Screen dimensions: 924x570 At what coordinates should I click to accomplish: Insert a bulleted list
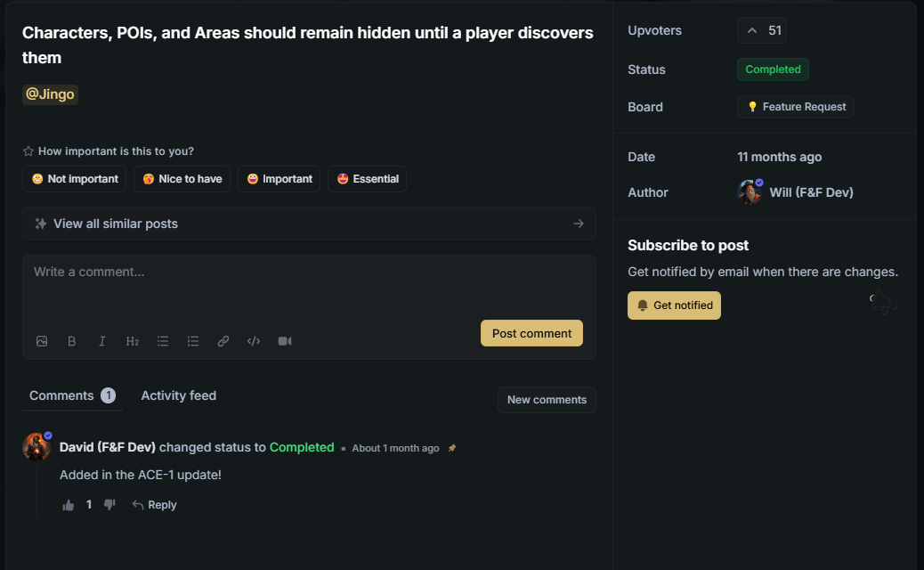[x=163, y=341]
